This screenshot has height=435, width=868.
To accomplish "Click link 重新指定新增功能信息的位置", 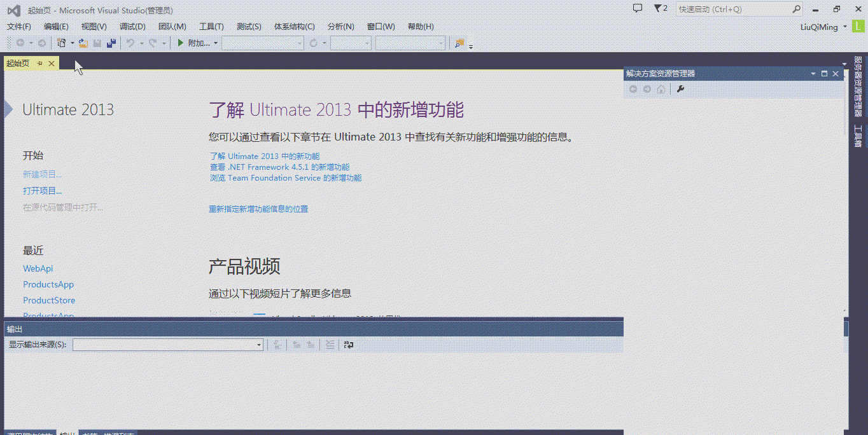I will pos(258,209).
